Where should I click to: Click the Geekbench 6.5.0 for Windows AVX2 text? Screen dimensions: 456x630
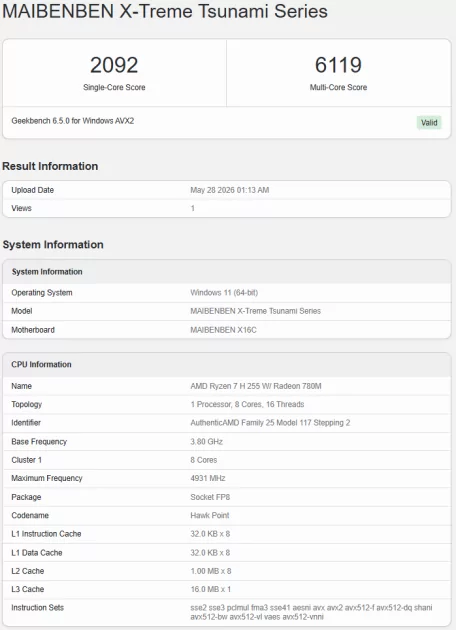coord(73,121)
